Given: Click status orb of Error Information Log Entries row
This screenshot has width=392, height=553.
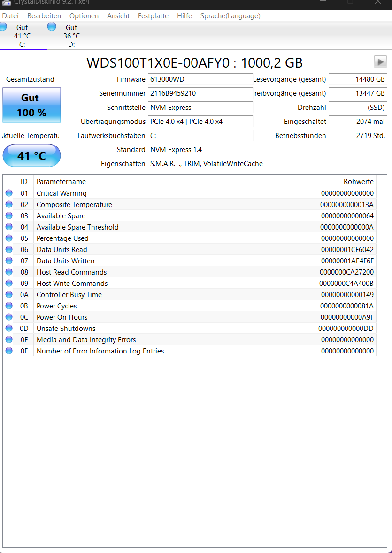Looking at the screenshot, I should coord(9,351).
